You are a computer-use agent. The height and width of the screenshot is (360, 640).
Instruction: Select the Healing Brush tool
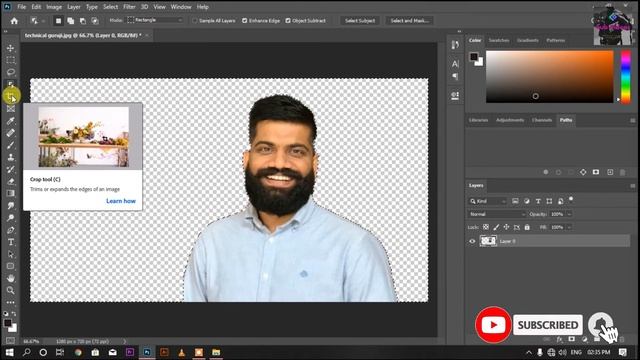click(x=11, y=133)
